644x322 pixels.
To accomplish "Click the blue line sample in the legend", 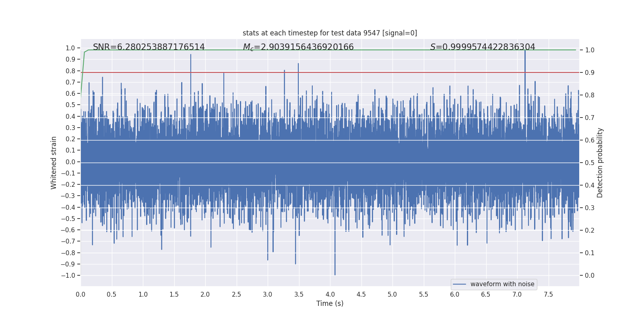I will coord(460,284).
